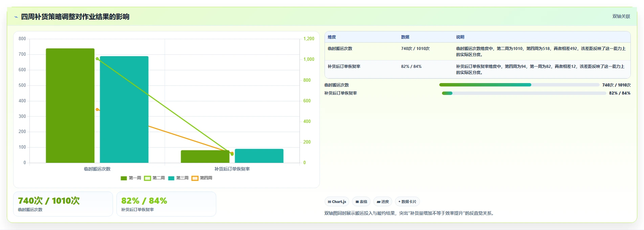Viewport: 644px width, 230px height.
Task: Click the teal third-week bar for 临时搬运次数
Action: (x=124, y=109)
